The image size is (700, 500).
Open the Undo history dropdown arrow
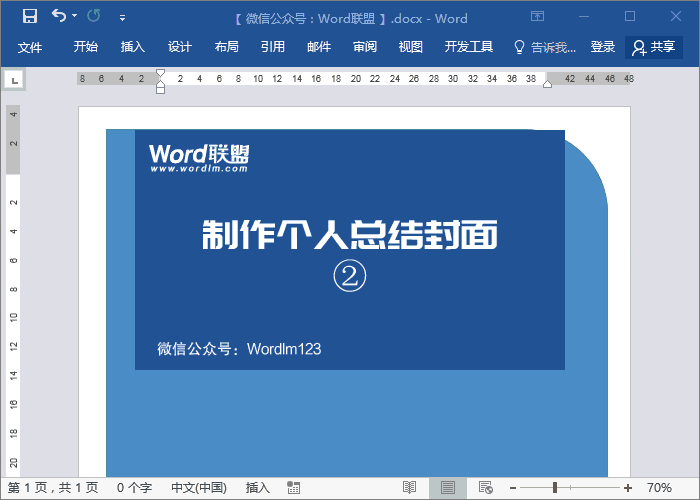click(75, 16)
